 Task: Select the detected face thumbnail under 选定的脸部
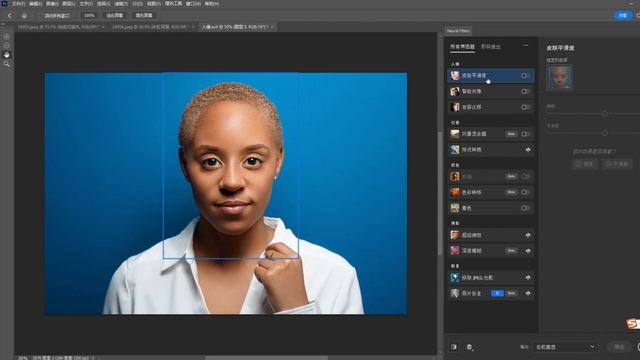click(x=559, y=77)
